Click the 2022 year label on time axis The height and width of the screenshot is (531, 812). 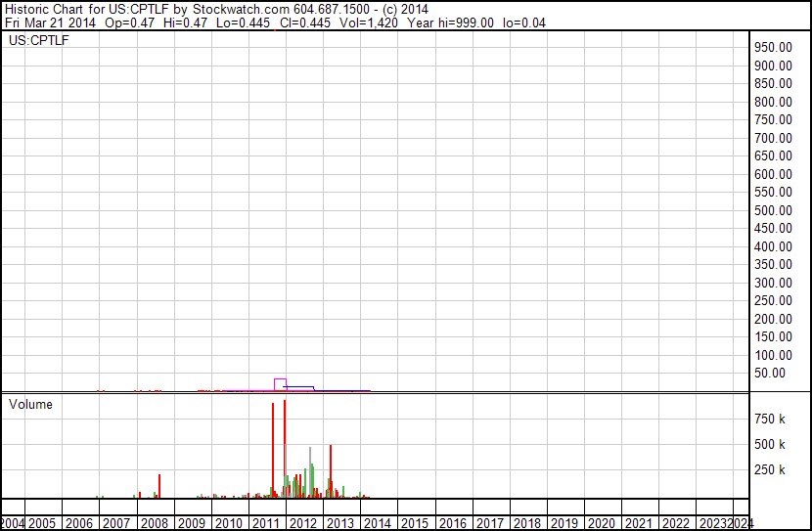(x=676, y=523)
